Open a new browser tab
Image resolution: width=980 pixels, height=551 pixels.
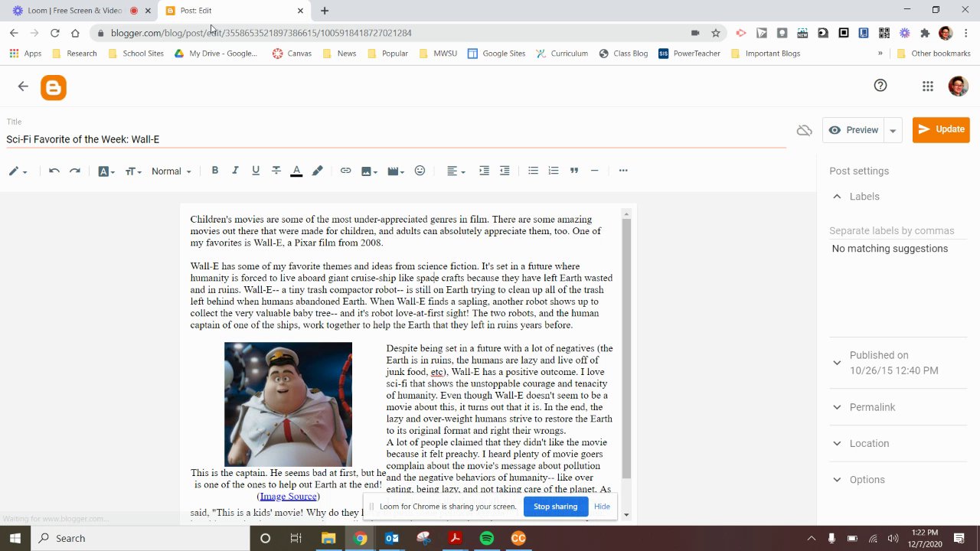(x=325, y=11)
